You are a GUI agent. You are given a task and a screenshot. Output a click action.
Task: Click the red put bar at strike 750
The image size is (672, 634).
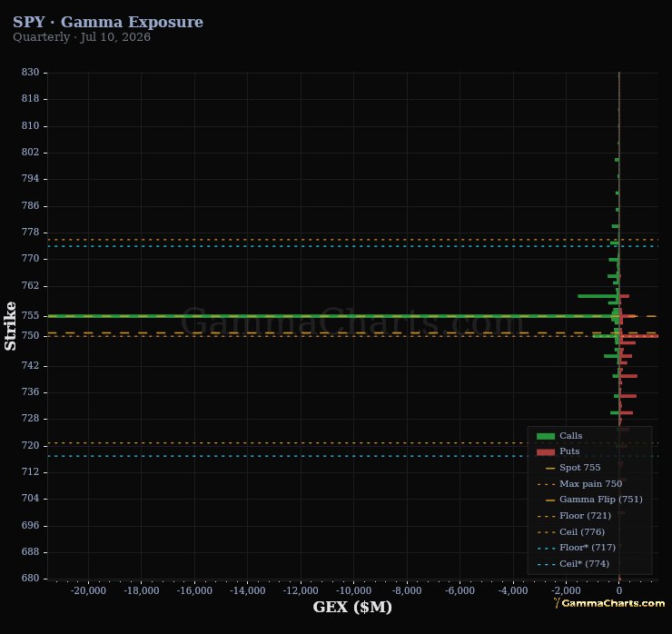[x=639, y=336]
